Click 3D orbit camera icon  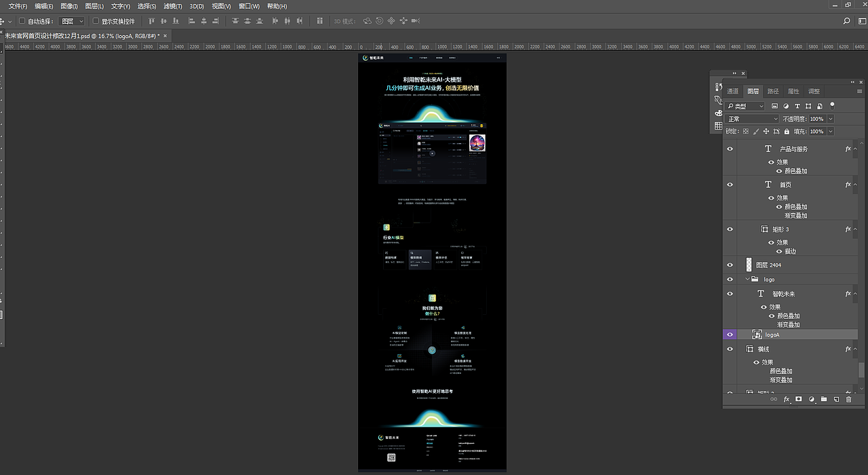367,21
